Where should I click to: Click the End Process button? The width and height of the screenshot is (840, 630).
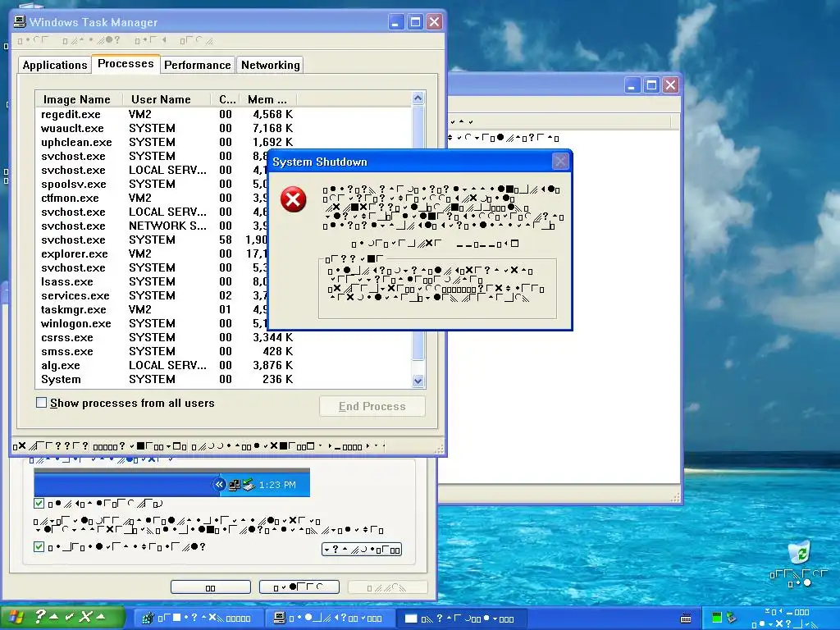coord(372,406)
